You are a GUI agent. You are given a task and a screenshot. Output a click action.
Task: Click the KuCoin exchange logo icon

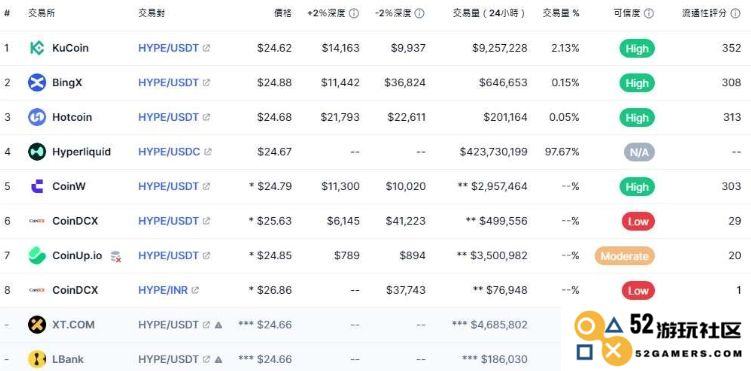[37, 48]
